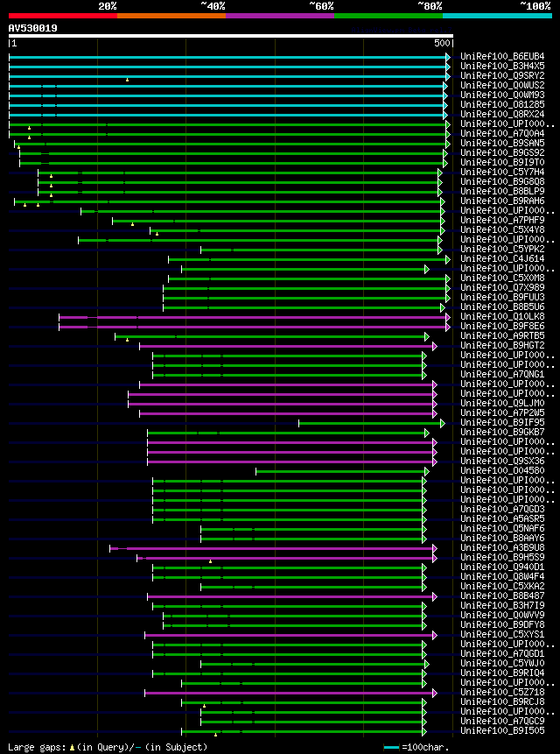Select UniRef100_C5XYS1 entry

click(x=502, y=634)
